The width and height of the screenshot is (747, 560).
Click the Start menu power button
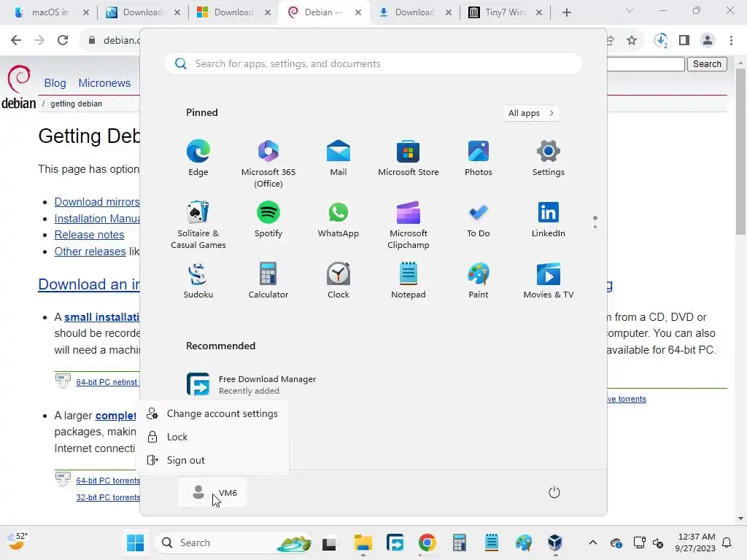pyautogui.click(x=554, y=492)
